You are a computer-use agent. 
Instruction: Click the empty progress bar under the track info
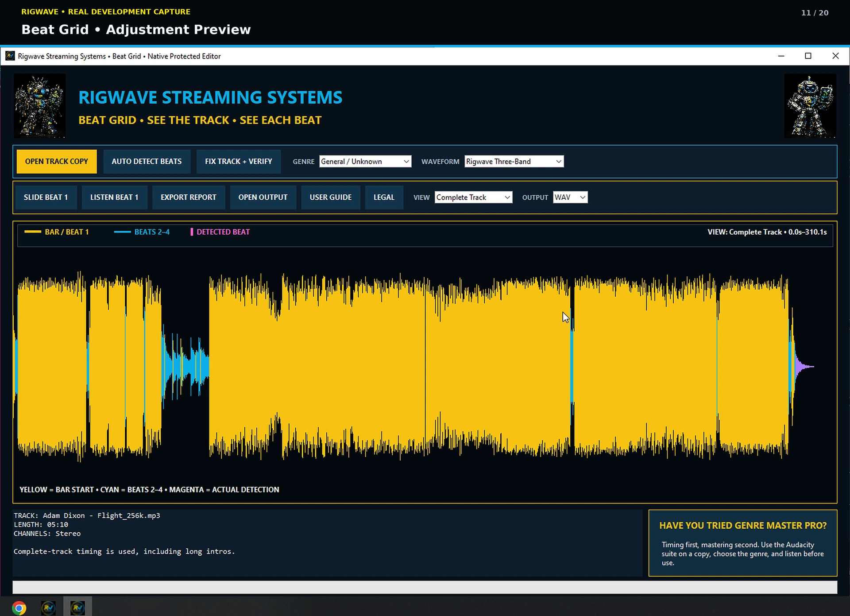click(425, 587)
